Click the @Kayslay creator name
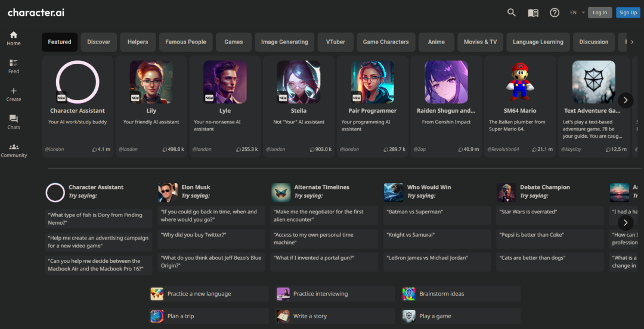Screen dimensions: 644x329 (571, 149)
